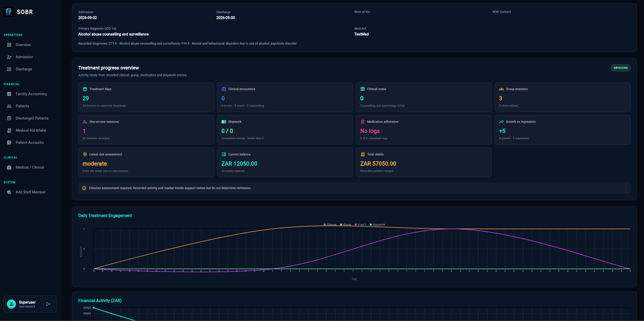Click the Admission person-add icon
This screenshot has height=321, width=644.
pos(9,57)
